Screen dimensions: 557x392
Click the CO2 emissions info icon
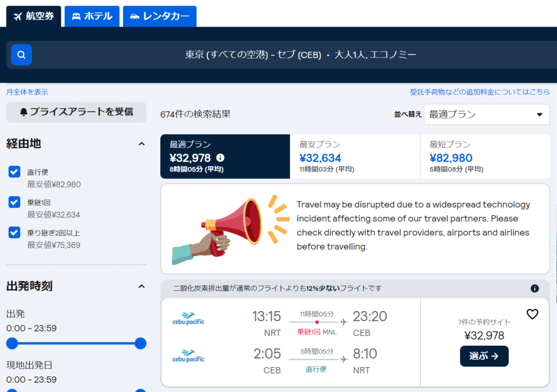[535, 288]
